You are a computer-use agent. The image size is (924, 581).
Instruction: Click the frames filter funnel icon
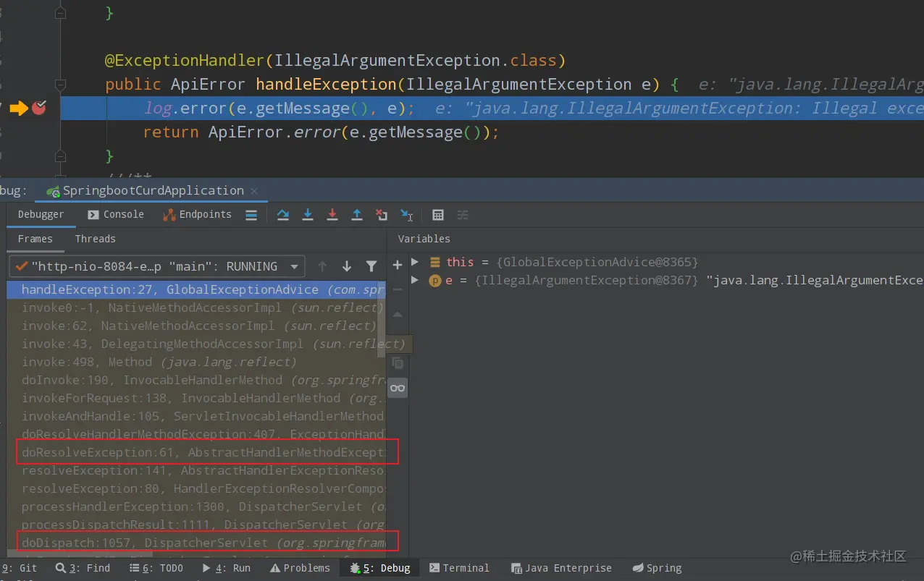tap(371, 266)
